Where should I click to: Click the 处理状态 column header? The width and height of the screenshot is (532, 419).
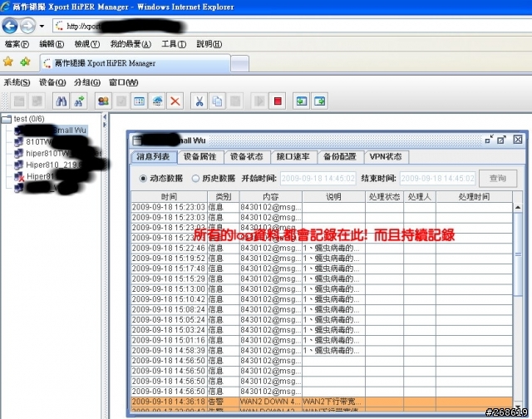tap(384, 197)
